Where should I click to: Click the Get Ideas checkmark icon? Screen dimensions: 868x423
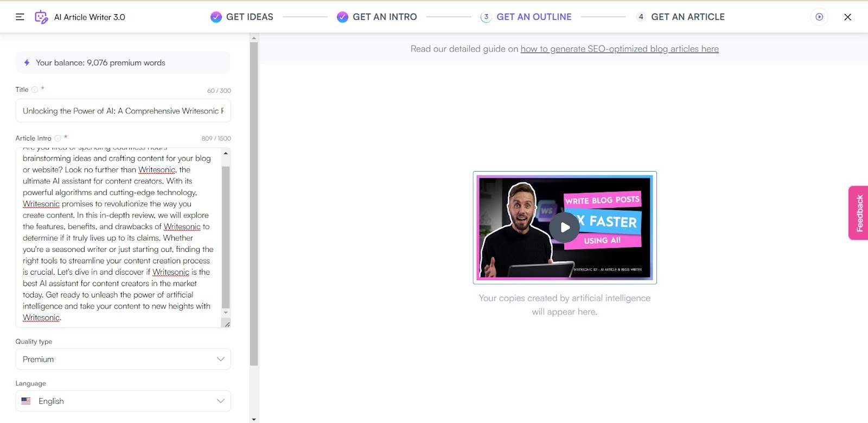point(216,17)
